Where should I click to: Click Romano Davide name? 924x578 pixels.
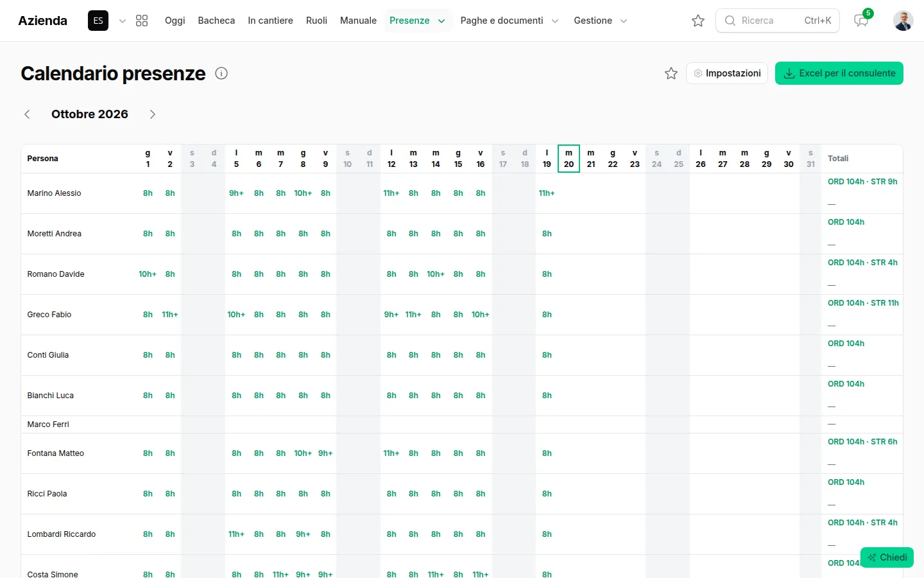click(56, 274)
